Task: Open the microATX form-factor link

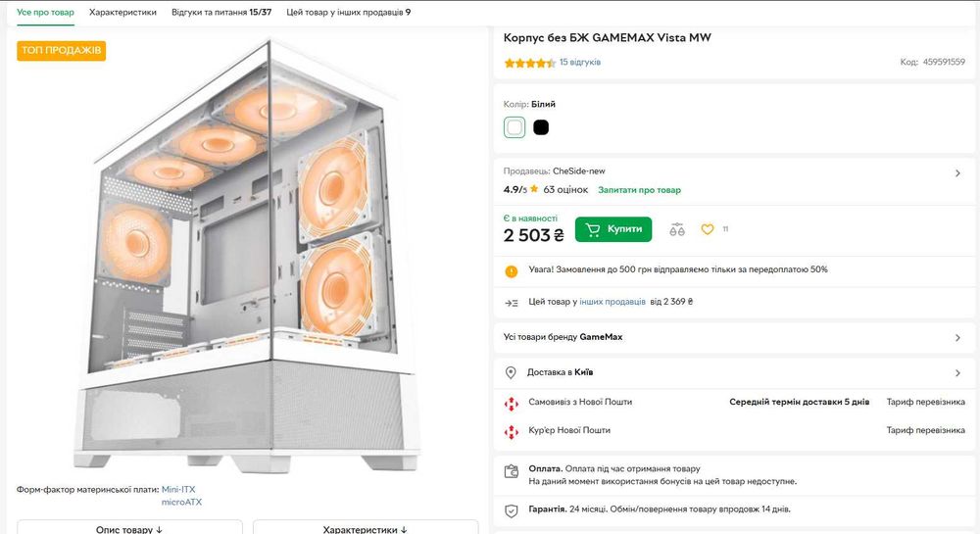Action: (181, 503)
